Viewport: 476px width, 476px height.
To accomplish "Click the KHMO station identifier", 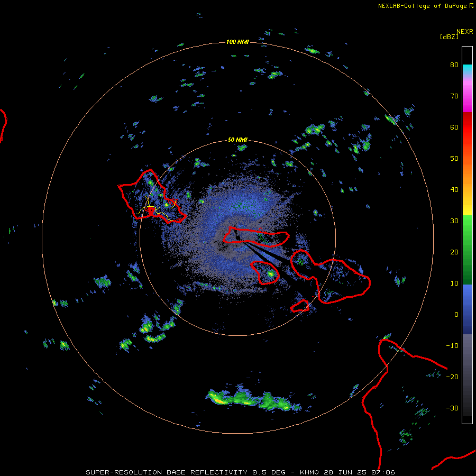I will click(x=309, y=472).
